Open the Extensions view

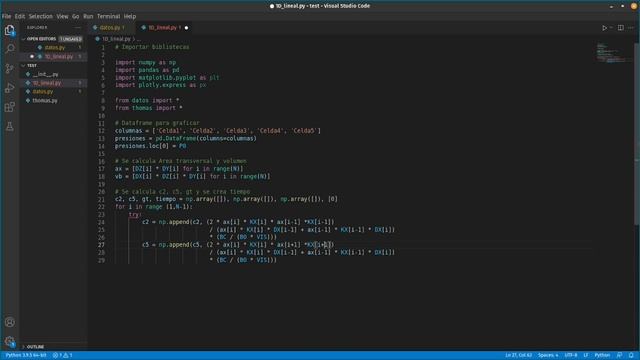[x=9, y=107]
